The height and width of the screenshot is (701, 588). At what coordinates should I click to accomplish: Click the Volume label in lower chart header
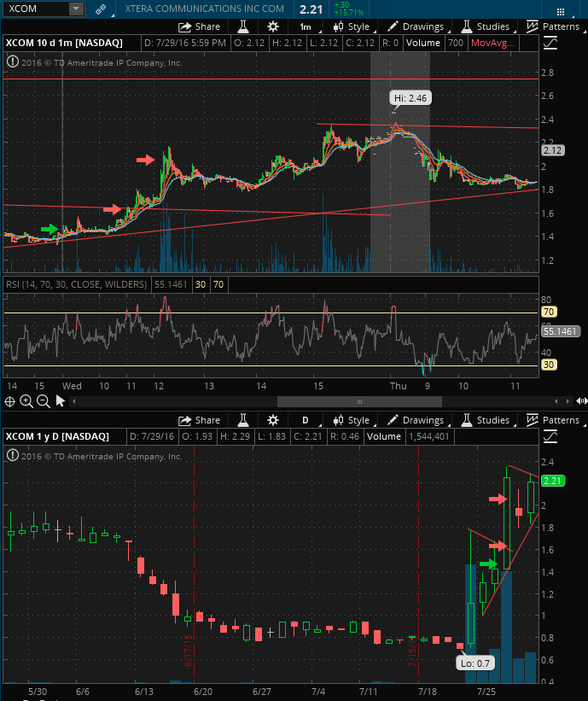click(384, 437)
